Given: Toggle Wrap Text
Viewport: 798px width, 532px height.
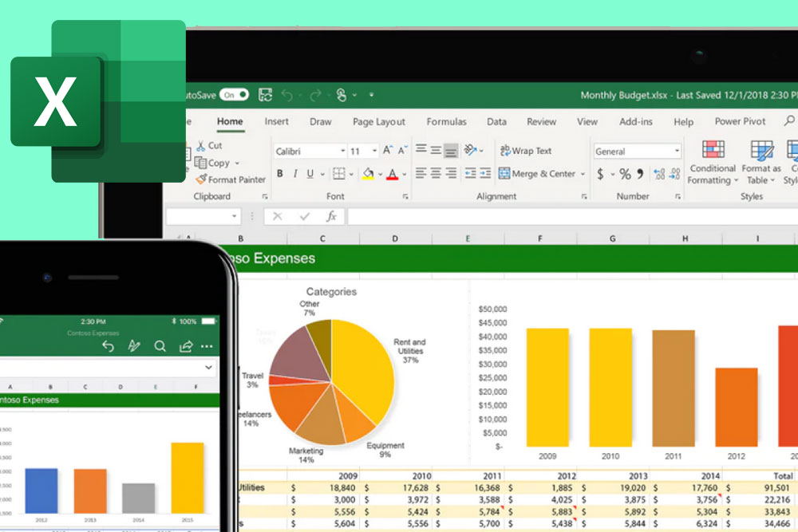Looking at the screenshot, I should click(526, 151).
